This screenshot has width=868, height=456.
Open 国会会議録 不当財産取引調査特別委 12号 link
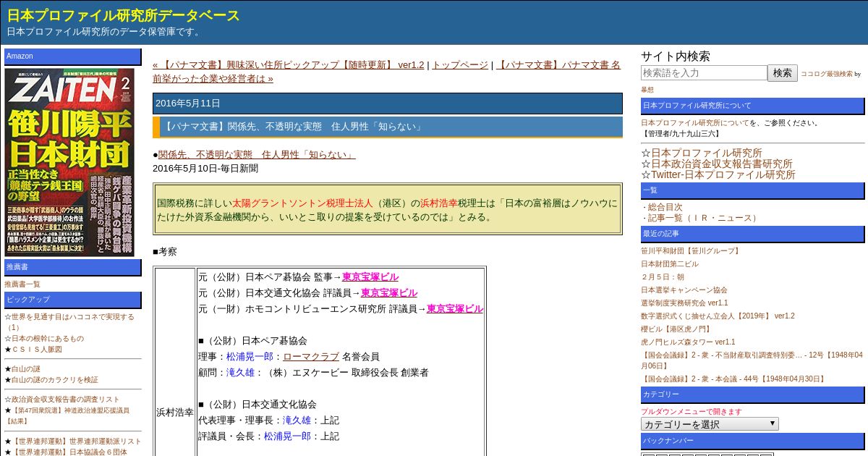(x=752, y=360)
